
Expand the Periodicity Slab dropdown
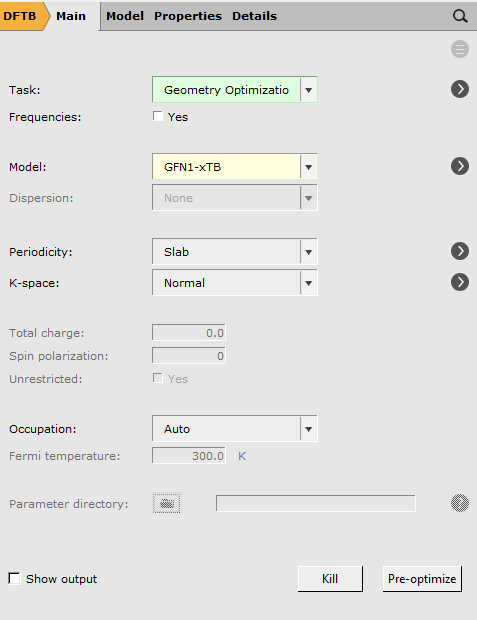pyautogui.click(x=235, y=251)
